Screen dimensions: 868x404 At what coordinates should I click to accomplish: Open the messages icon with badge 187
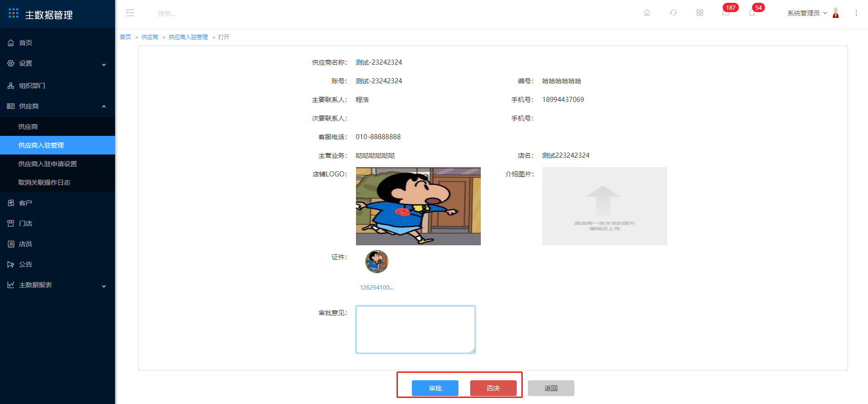click(x=726, y=13)
